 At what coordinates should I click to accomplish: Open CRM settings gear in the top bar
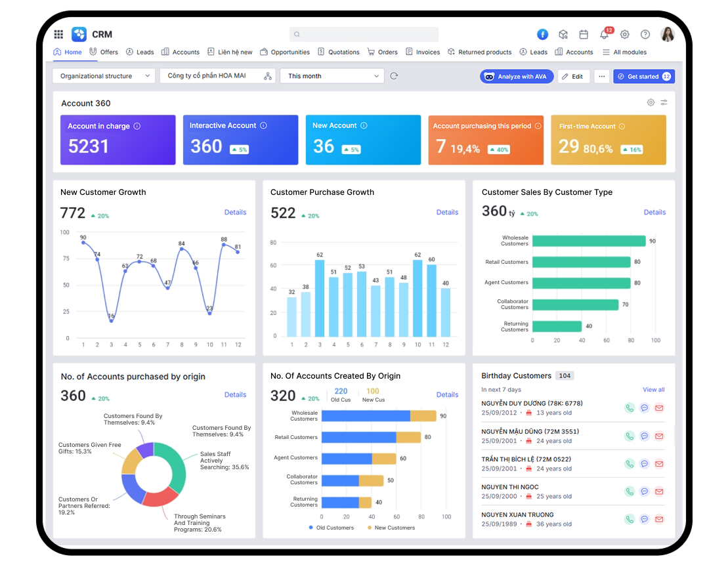(x=624, y=34)
